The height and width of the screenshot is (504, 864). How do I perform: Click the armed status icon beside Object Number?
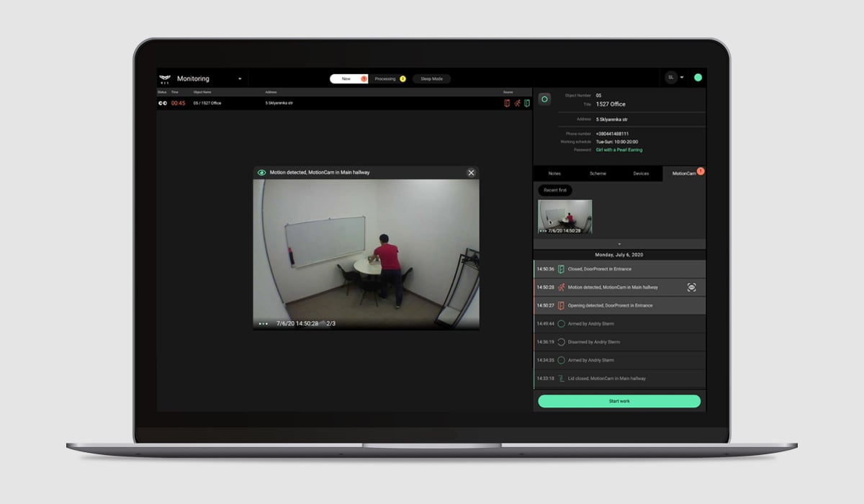[x=544, y=99]
